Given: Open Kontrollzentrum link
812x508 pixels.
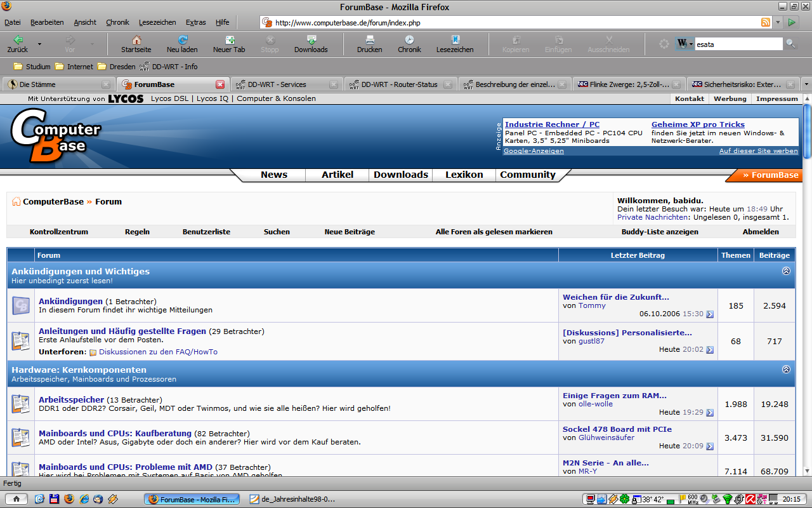Looking at the screenshot, I should click(x=59, y=232).
